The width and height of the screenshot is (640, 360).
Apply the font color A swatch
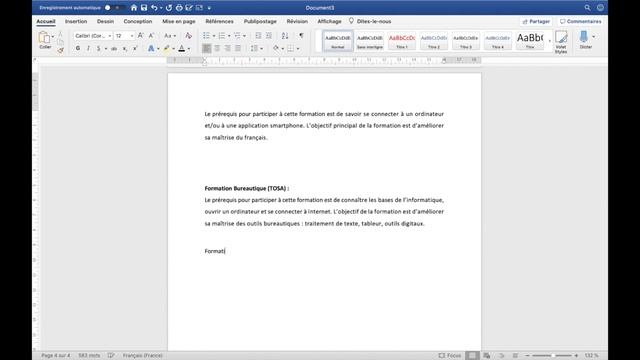(x=182, y=49)
